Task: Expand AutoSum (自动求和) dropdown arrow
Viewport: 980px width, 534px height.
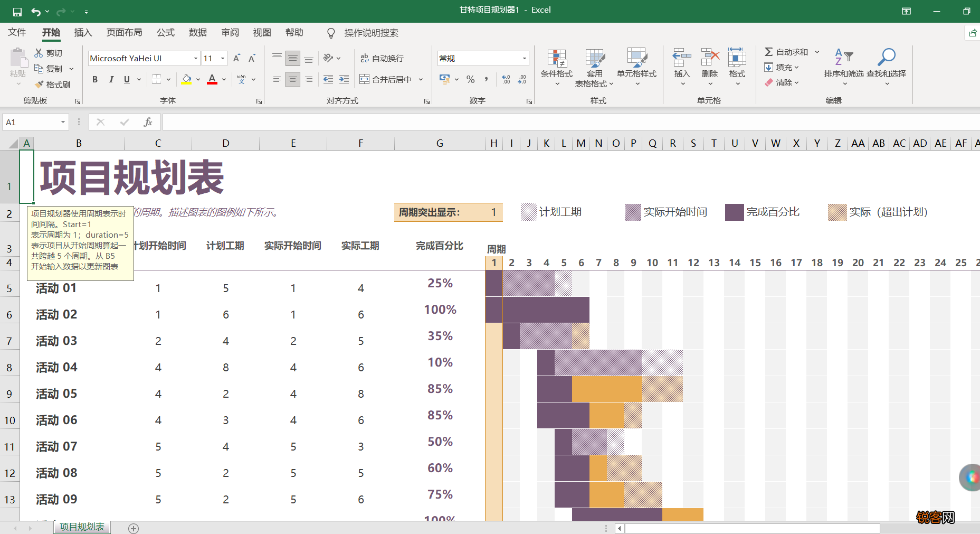Action: 817,52
